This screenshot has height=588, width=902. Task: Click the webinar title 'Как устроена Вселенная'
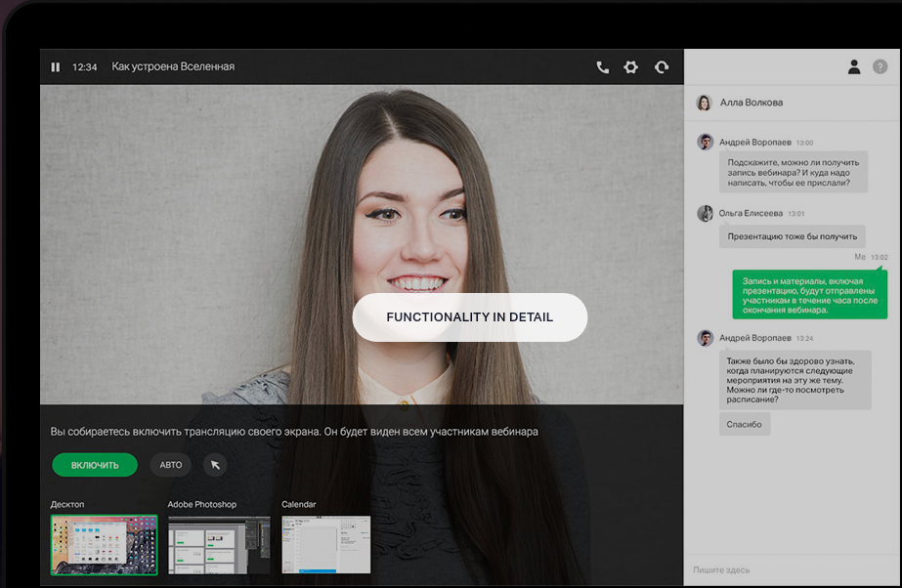tap(173, 67)
